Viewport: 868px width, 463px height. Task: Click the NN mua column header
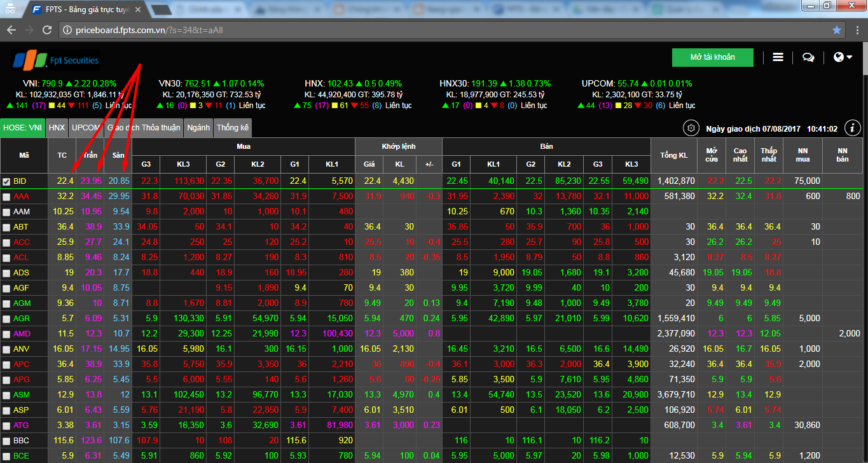[803, 155]
